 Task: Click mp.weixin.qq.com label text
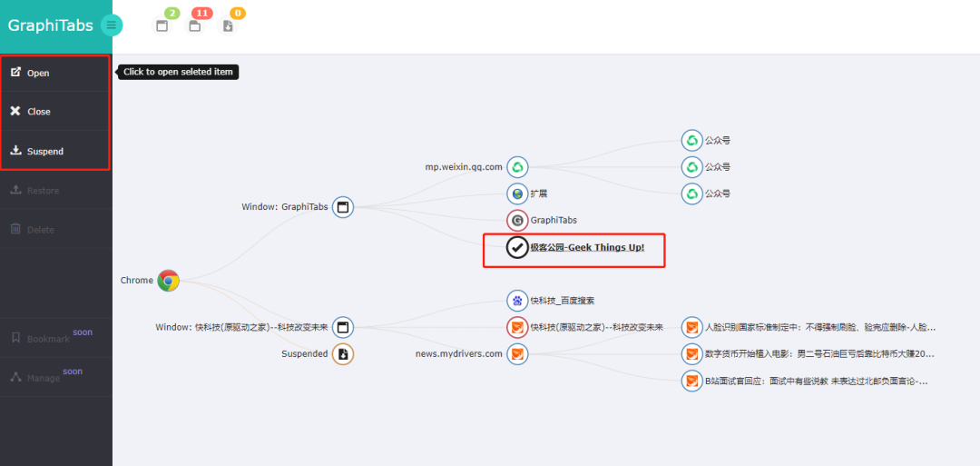point(464,167)
